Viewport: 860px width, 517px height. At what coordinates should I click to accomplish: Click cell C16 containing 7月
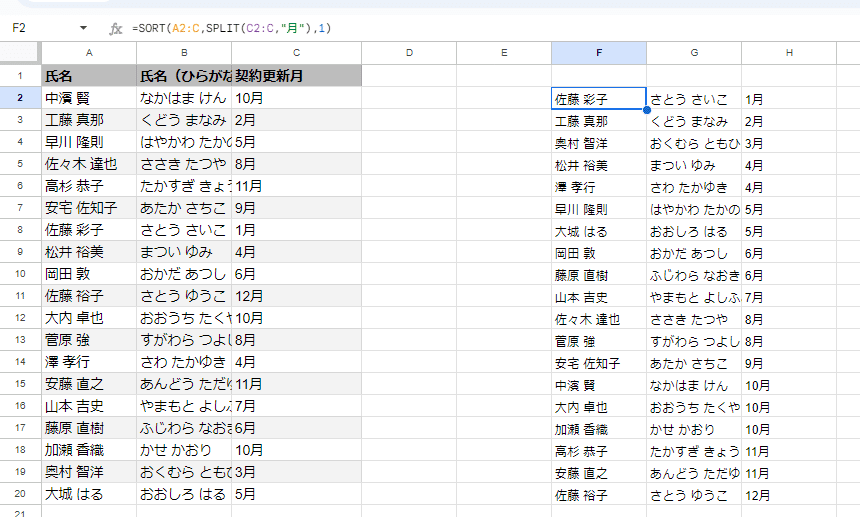pos(296,406)
